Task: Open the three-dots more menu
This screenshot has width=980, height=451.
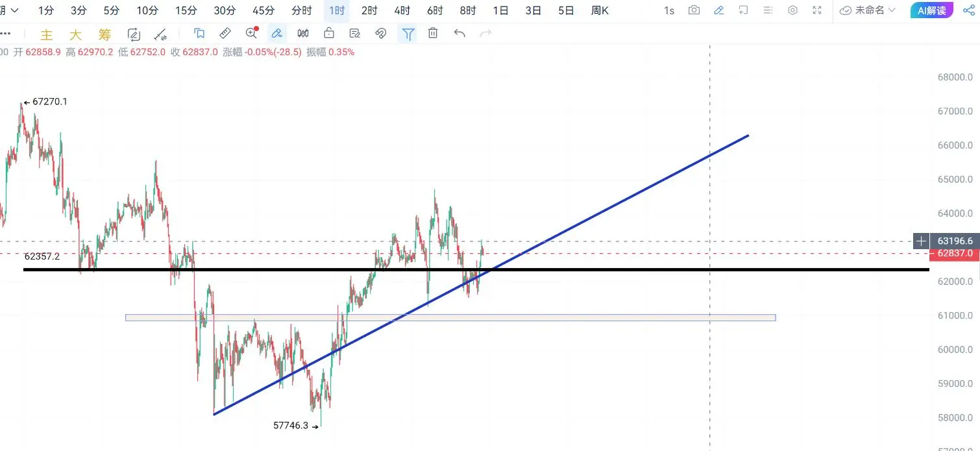Action: click(x=5, y=34)
